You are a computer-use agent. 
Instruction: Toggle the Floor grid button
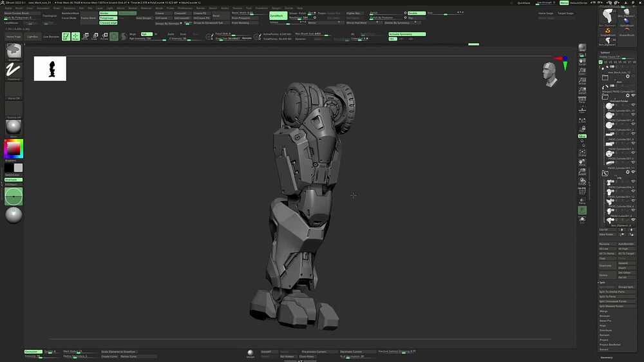pos(582,110)
